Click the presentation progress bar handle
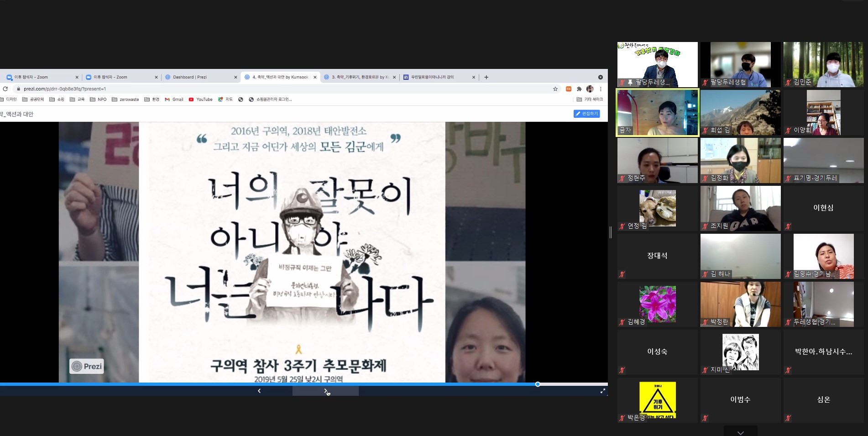Image resolution: width=868 pixels, height=436 pixels. tap(538, 384)
